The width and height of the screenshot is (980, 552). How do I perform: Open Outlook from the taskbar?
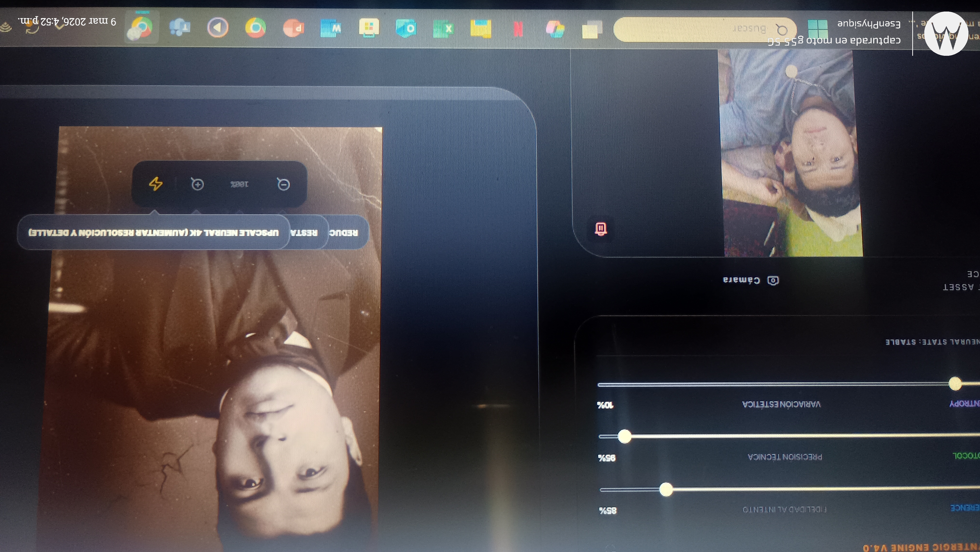406,29
